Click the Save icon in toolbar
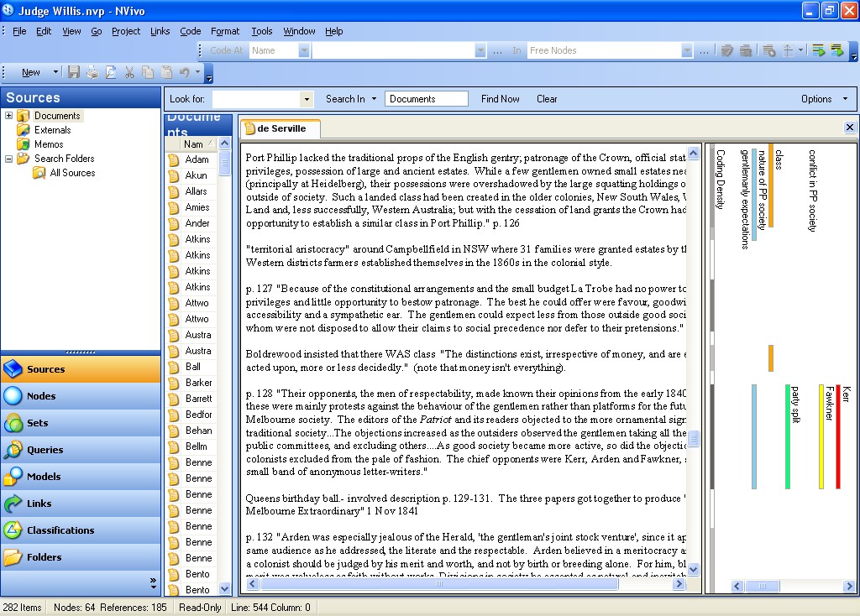This screenshot has height=616, width=860. click(x=74, y=72)
